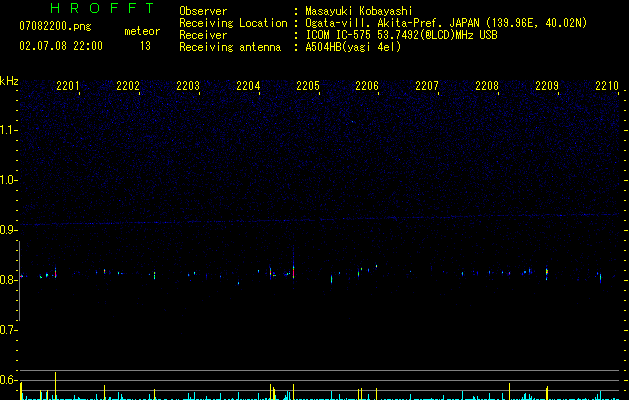Click the 0.6 kHz axis label

[7, 380]
